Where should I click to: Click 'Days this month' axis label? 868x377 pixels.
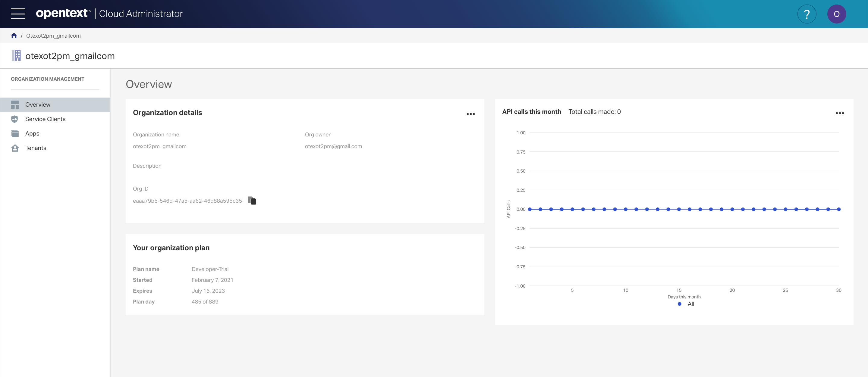coord(684,297)
